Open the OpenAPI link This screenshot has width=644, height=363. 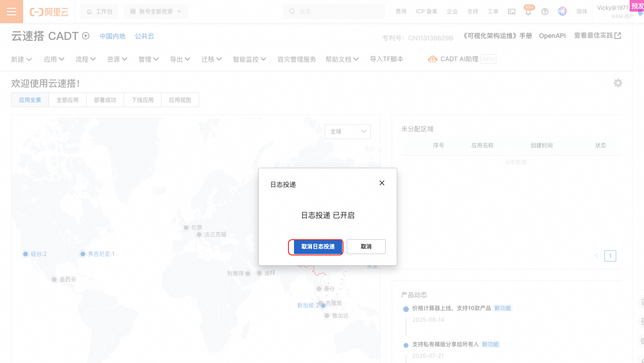pyautogui.click(x=552, y=36)
